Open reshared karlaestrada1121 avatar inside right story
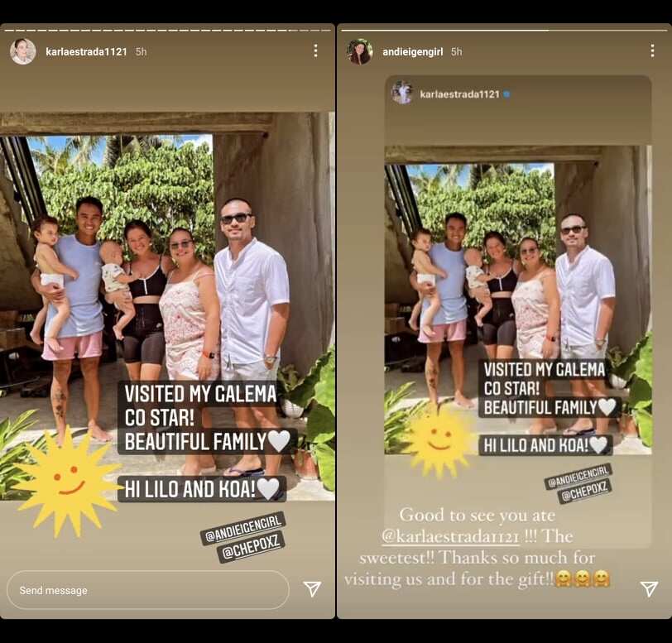The width and height of the screenshot is (672, 643). (401, 94)
